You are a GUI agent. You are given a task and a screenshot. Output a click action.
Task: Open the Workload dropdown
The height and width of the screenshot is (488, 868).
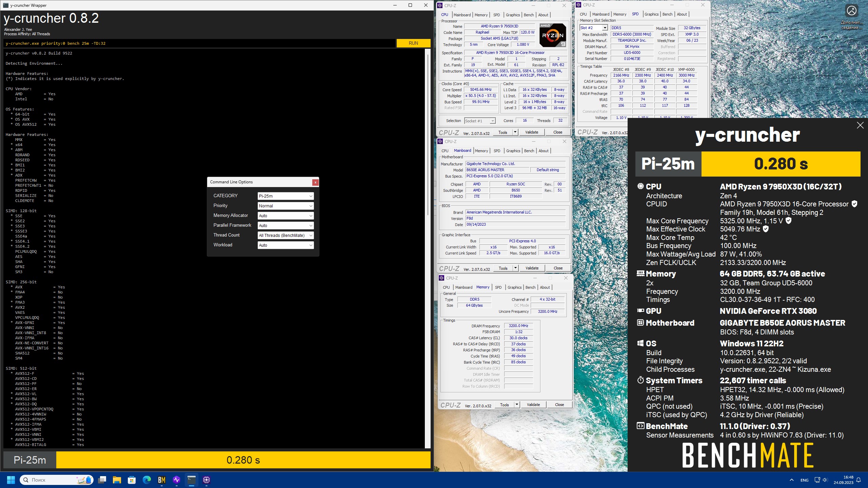(x=285, y=245)
